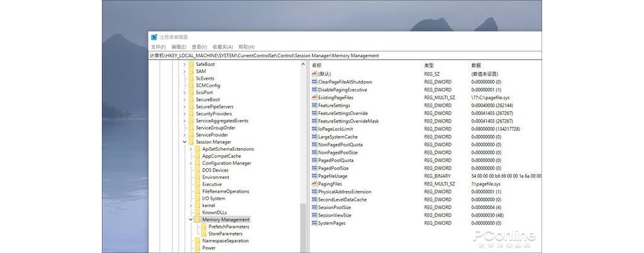The image size is (644, 253).
Task: Collapse the Session Manager key
Action: coord(185,142)
